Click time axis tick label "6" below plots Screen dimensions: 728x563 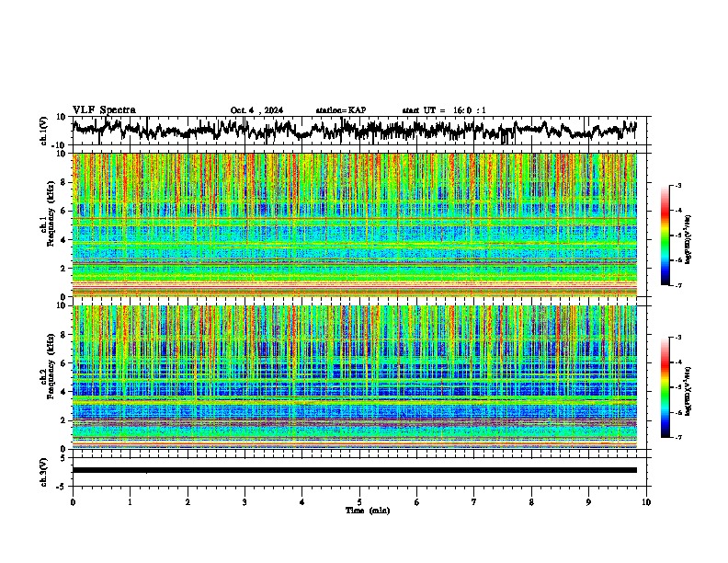417,502
